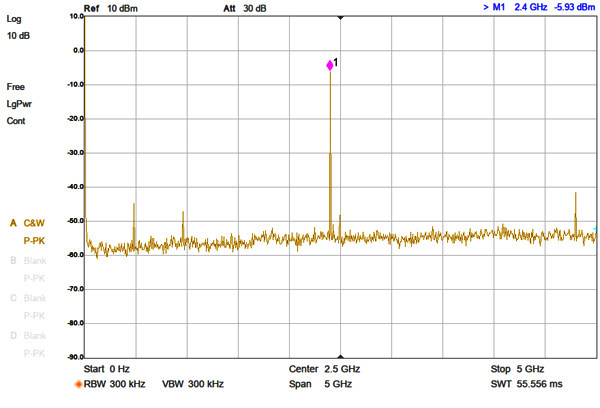Click the pink diamond marker 1
Screen dimensions: 600x408
pos(330,65)
